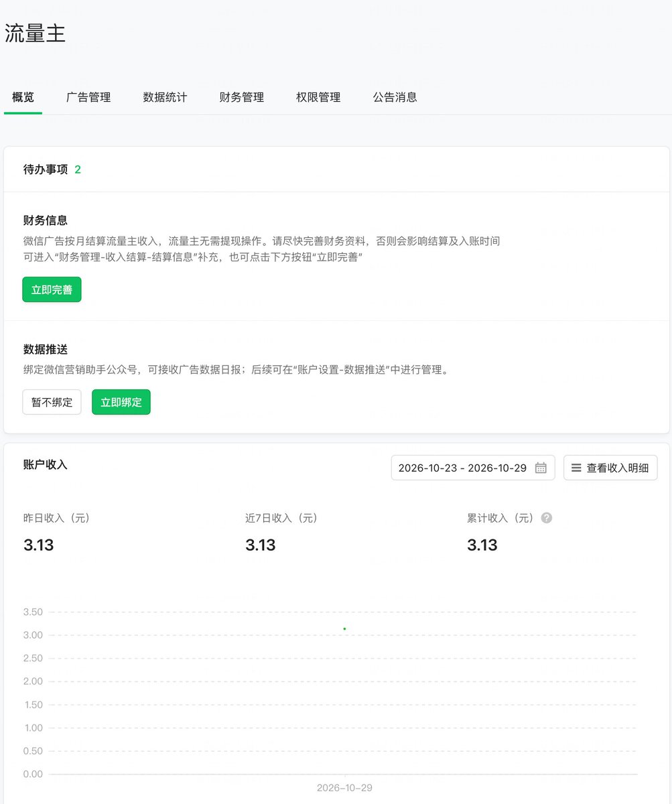Viewport: 672px width, 804px height.
Task: Go to the 财务管理 tab
Action: (242, 97)
